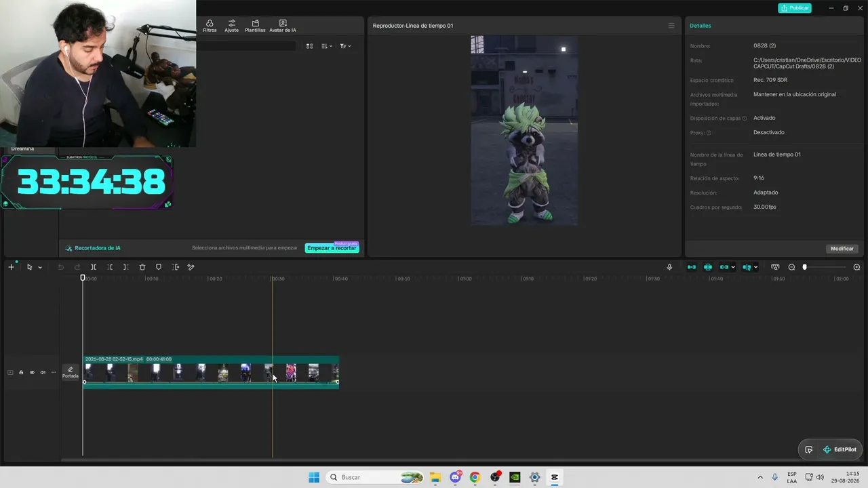Click the timeline zoom slider handle

(x=805, y=267)
